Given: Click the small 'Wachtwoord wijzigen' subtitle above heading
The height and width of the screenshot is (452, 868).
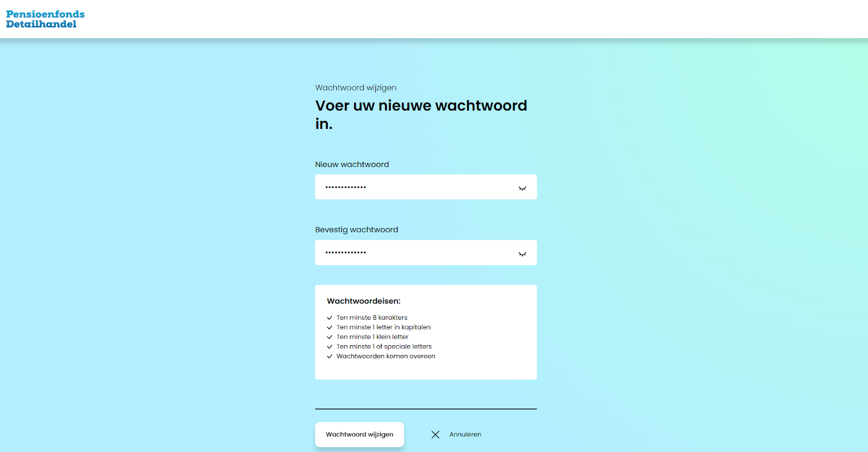Looking at the screenshot, I should pyautogui.click(x=355, y=88).
